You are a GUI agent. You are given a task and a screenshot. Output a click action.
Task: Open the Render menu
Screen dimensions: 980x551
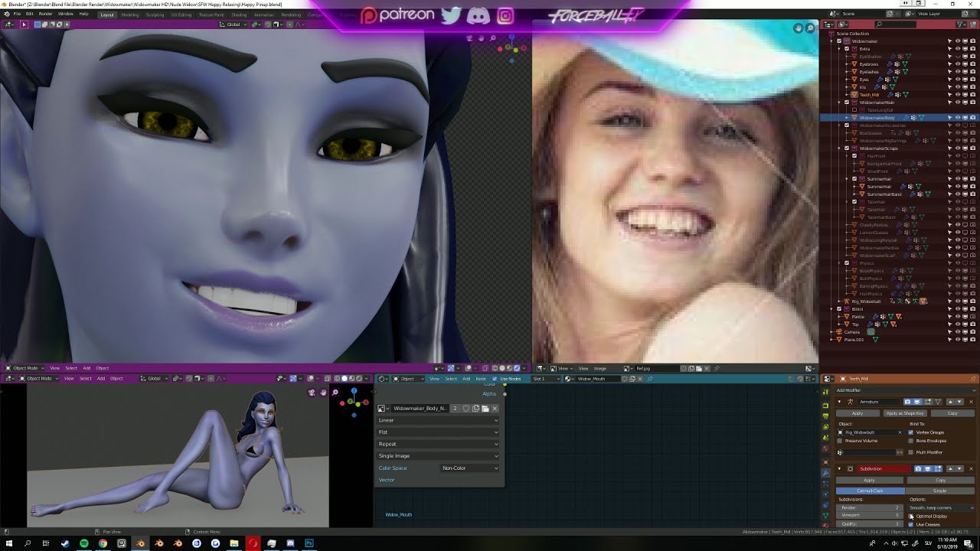click(x=46, y=14)
